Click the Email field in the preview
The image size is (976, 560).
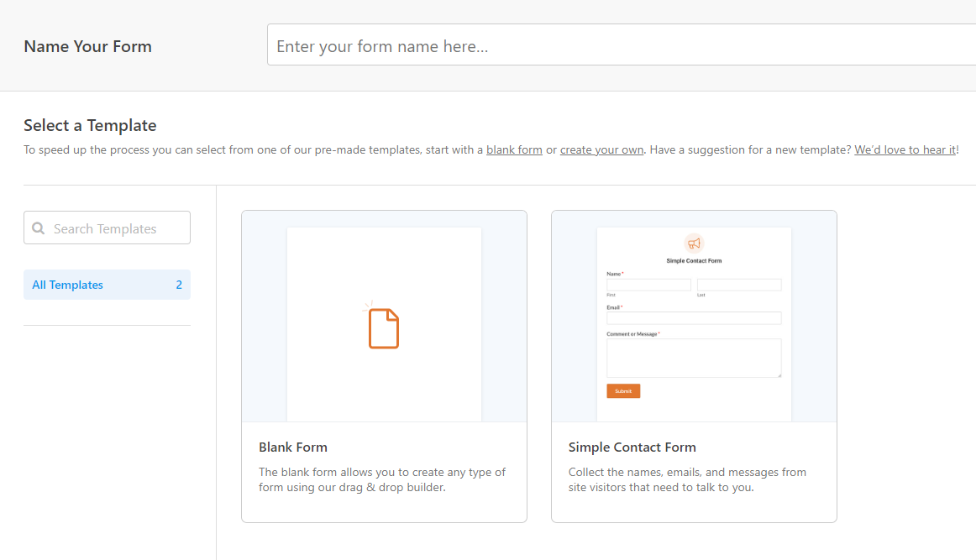point(694,318)
